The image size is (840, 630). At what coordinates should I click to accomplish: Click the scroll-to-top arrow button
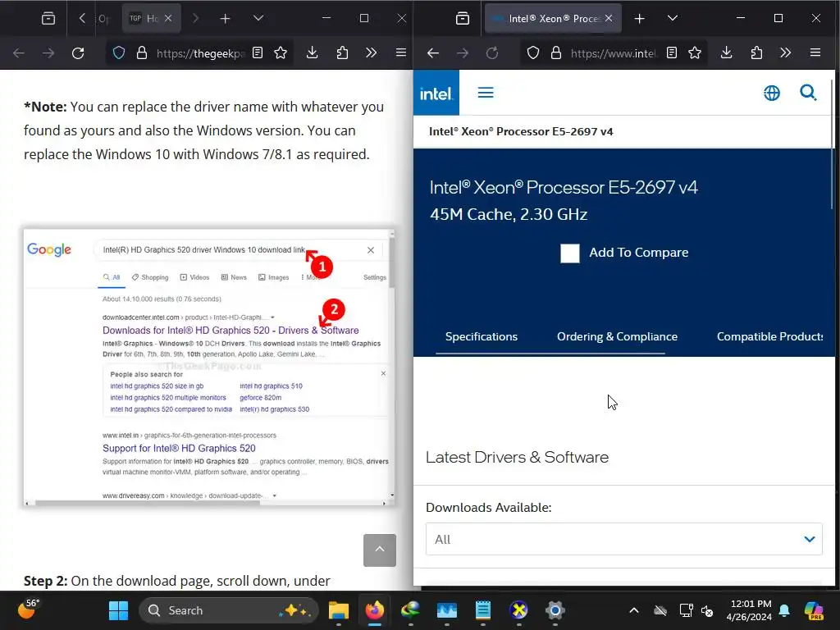[380, 550]
